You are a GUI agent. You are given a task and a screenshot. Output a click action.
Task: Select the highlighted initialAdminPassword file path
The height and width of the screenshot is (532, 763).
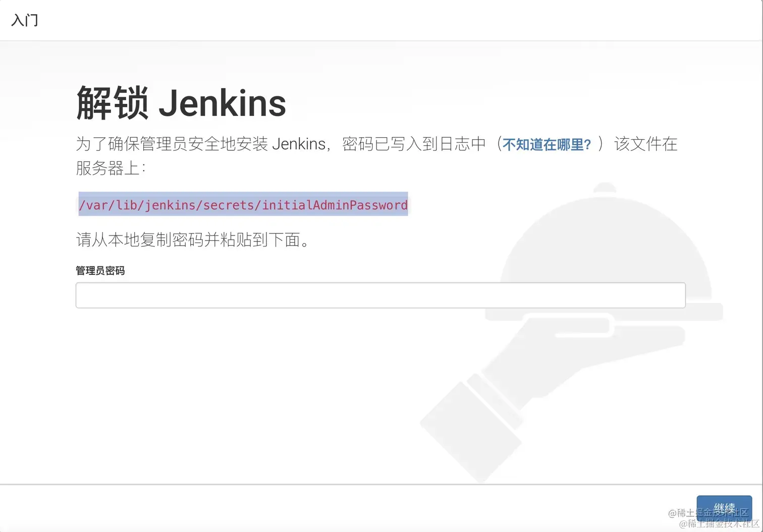click(243, 205)
